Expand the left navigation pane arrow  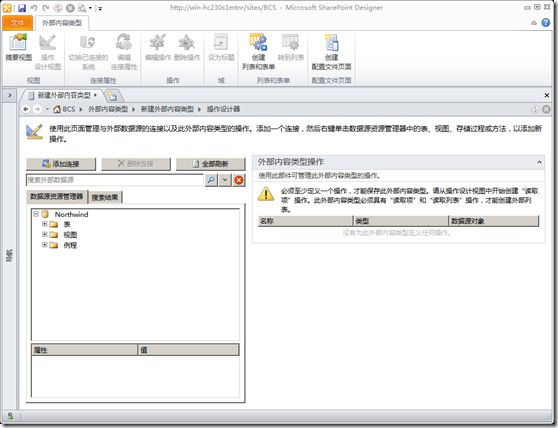10,95
